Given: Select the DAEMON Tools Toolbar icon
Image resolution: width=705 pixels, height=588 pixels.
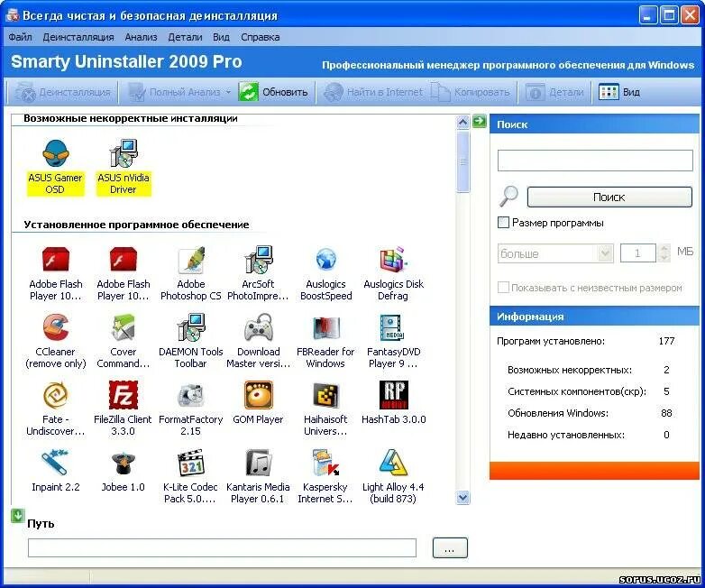Looking at the screenshot, I should click(x=190, y=327).
